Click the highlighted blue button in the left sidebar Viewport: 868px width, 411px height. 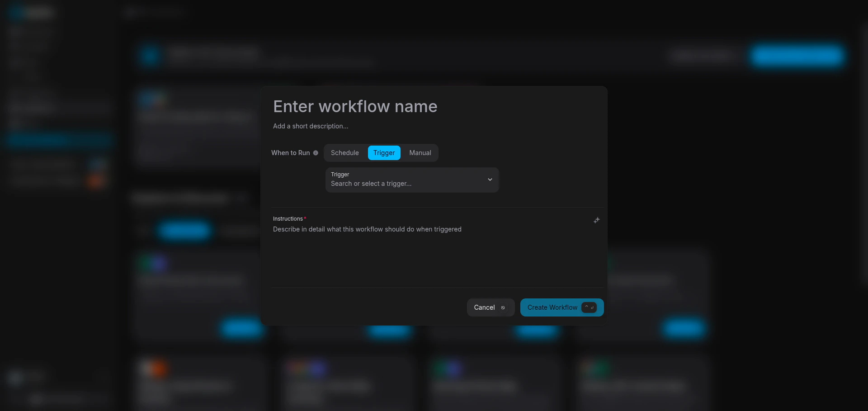click(59, 140)
